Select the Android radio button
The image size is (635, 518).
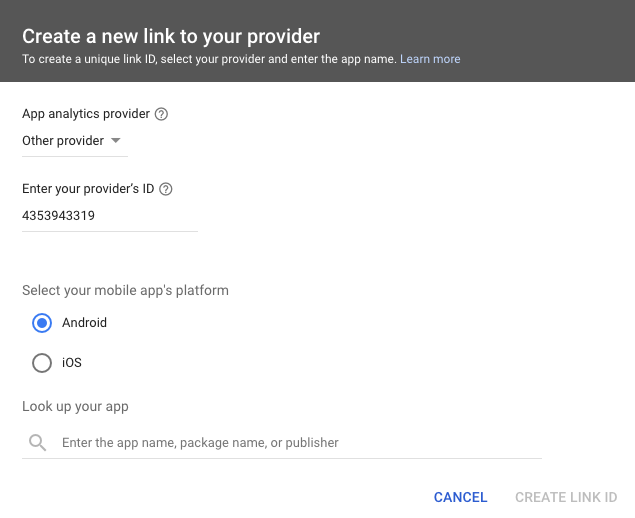tap(42, 323)
